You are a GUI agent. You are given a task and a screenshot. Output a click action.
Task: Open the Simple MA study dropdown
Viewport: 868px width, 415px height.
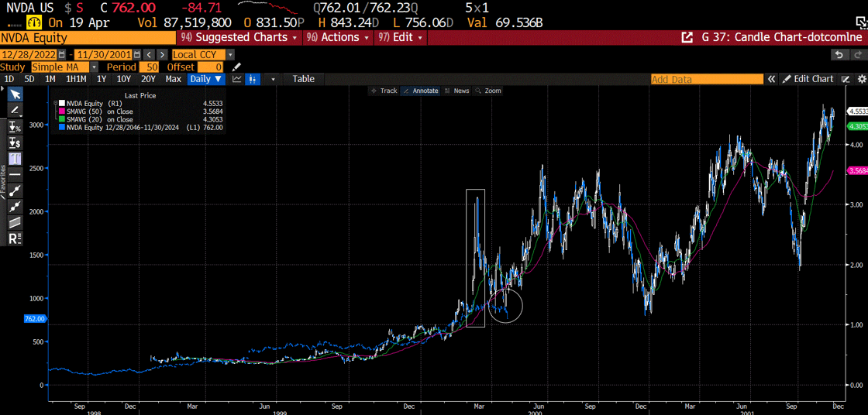click(x=94, y=67)
